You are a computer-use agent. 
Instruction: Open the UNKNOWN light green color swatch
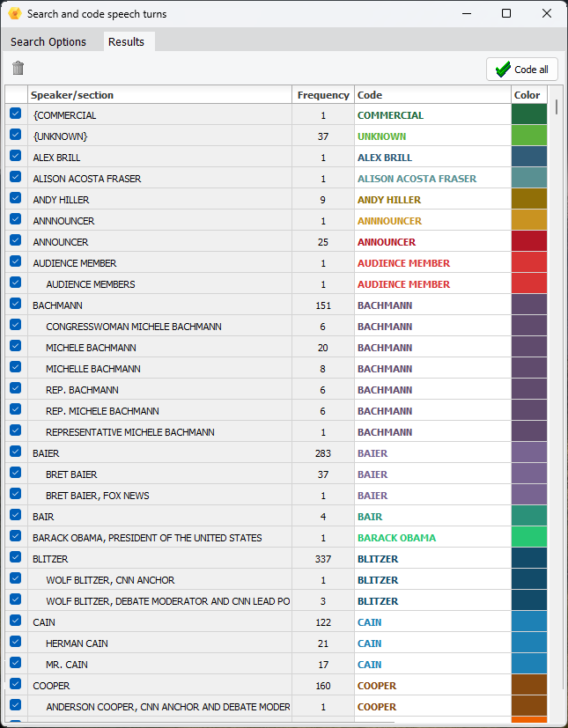pyautogui.click(x=529, y=136)
